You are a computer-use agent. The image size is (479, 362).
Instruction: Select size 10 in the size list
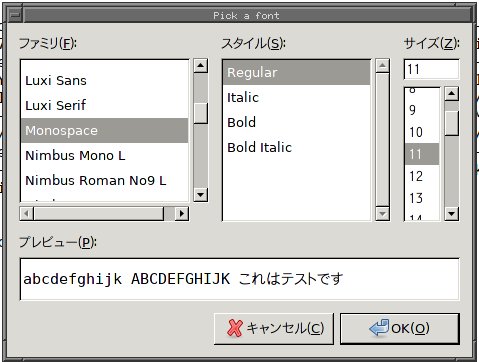coord(422,132)
